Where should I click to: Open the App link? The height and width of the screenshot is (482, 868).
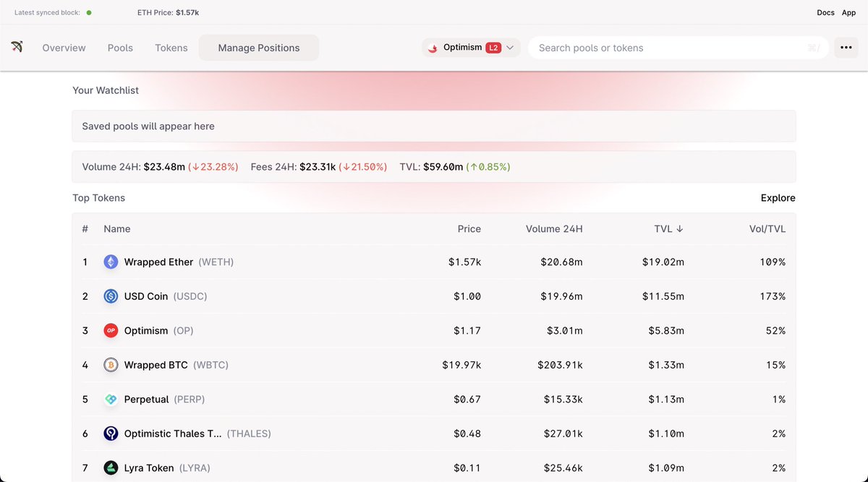pyautogui.click(x=848, y=12)
